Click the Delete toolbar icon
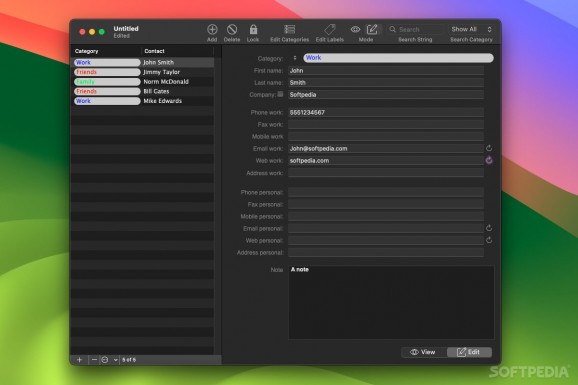The width and height of the screenshot is (578, 385). (x=232, y=30)
